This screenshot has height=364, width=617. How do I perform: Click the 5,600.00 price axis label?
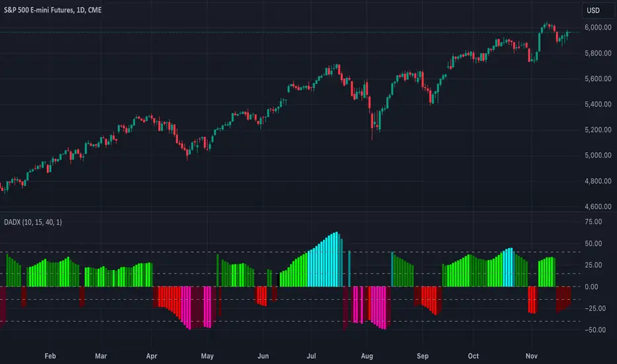point(598,79)
